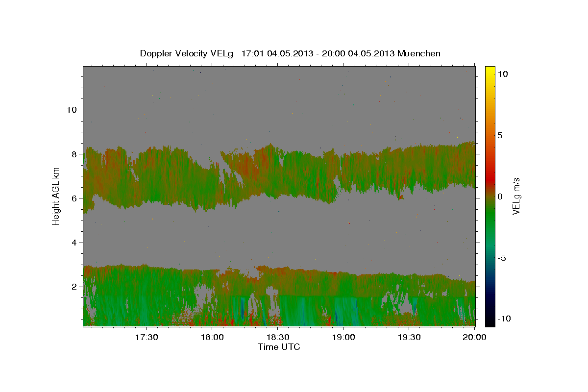
Task: Click the colorbar value 5 label
Action: [499, 135]
